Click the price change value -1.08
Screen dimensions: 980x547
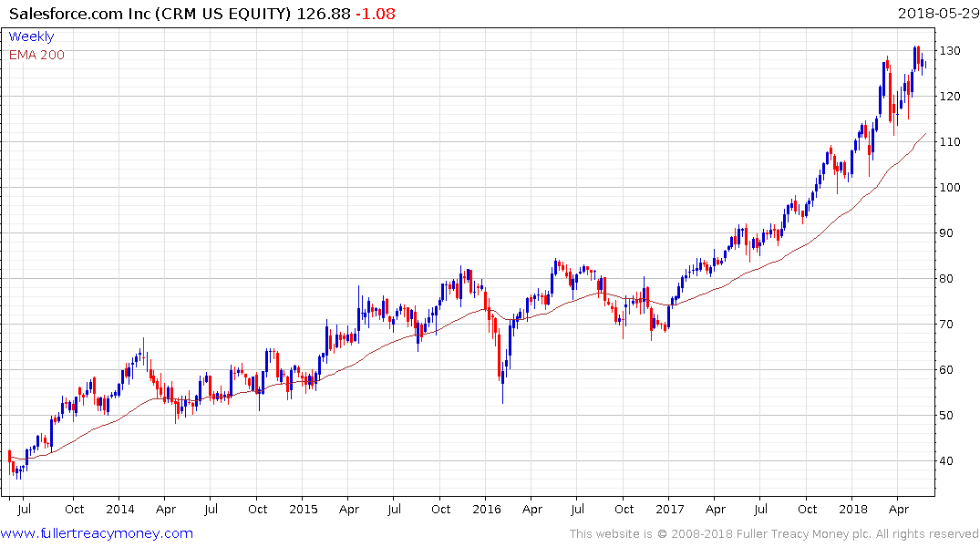coord(375,14)
